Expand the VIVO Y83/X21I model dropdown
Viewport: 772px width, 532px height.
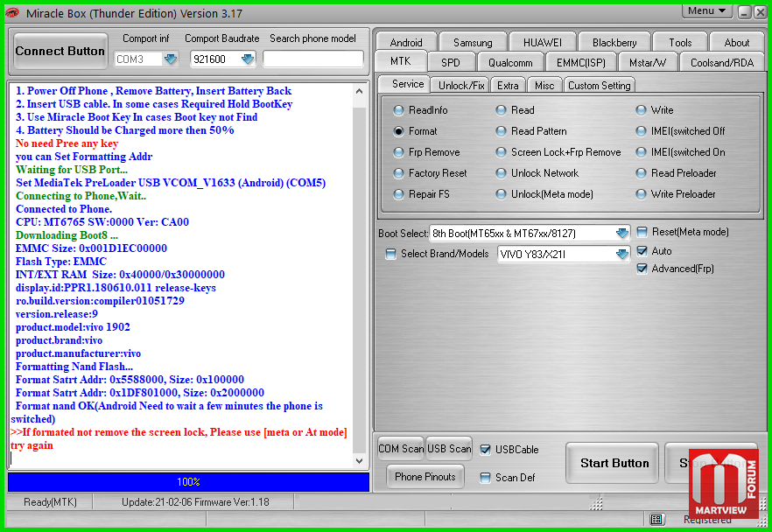coord(621,255)
